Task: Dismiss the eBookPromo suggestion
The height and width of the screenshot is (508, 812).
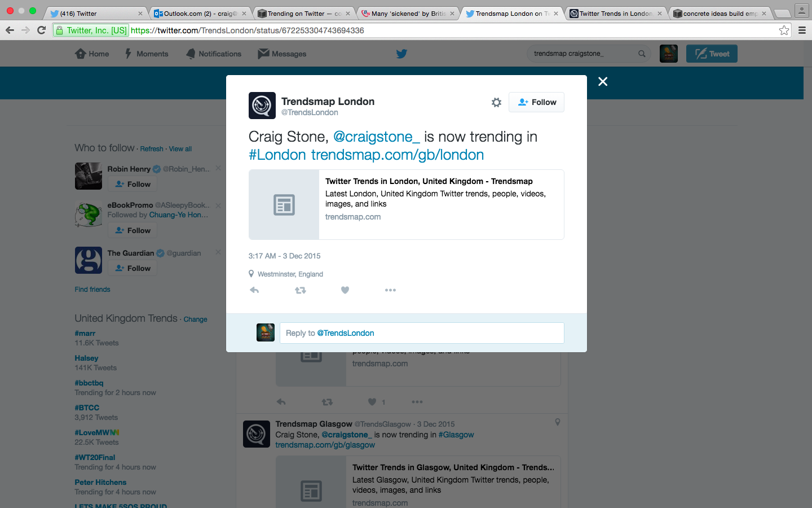Action: pos(218,205)
